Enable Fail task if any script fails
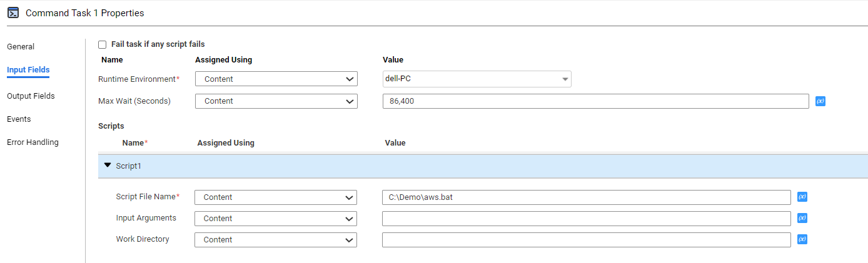 pos(103,45)
